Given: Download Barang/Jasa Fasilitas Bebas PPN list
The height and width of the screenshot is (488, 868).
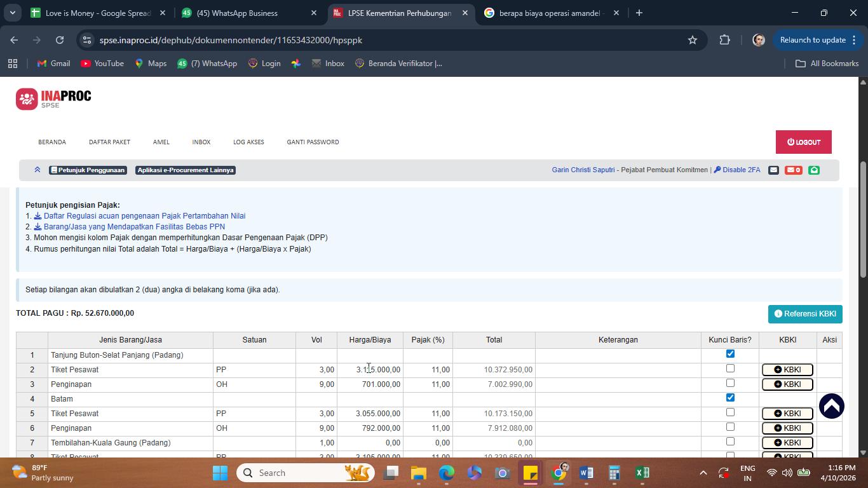Looking at the screenshot, I should [130, 227].
